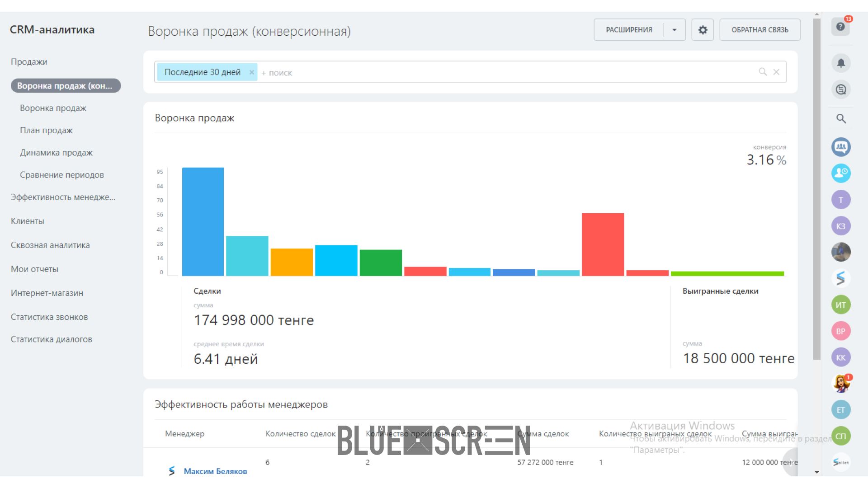Click the 18 500 000 тенге won sum
The height and width of the screenshot is (488, 868).
click(739, 358)
